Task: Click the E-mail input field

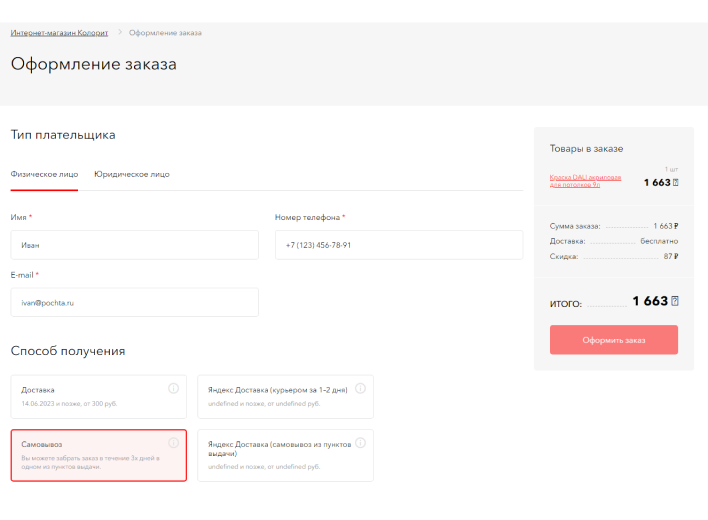Action: (134, 302)
